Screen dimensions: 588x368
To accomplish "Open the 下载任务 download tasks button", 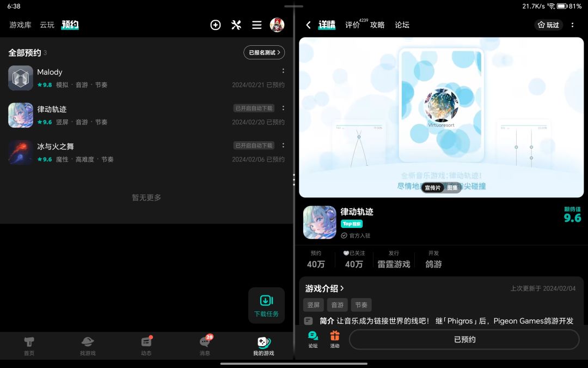I will click(x=266, y=306).
